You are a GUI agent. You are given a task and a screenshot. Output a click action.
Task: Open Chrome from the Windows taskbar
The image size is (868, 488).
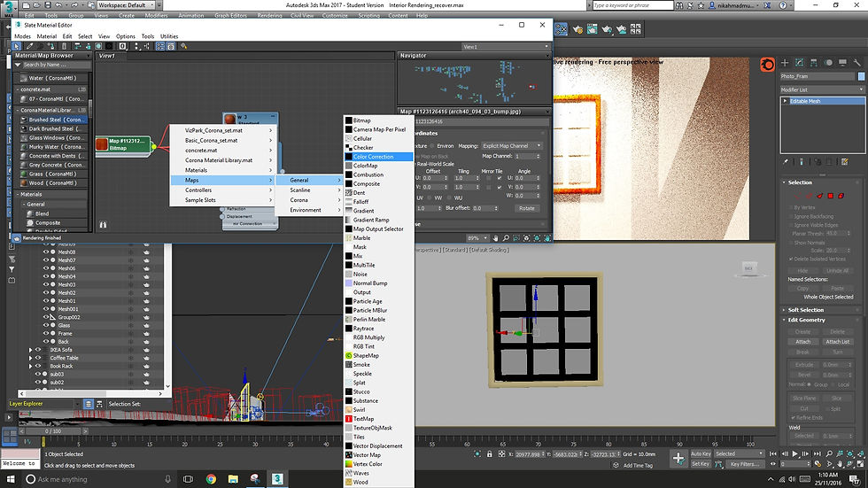click(211, 479)
